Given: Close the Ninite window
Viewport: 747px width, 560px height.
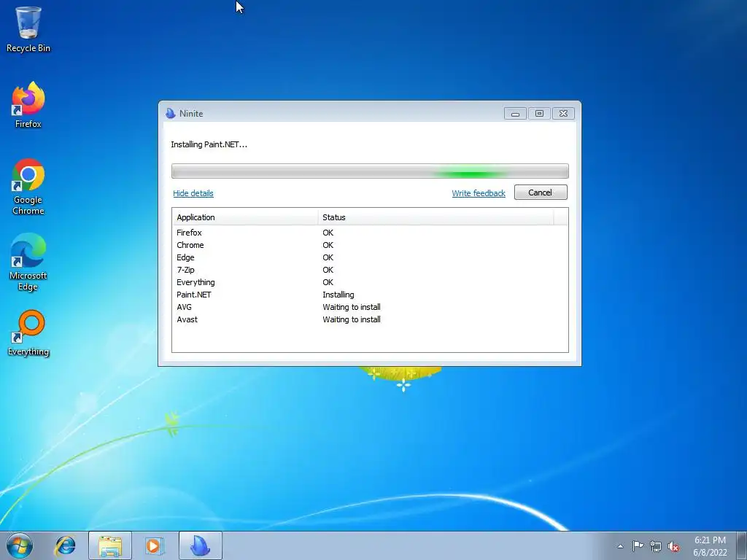Looking at the screenshot, I should pos(563,113).
